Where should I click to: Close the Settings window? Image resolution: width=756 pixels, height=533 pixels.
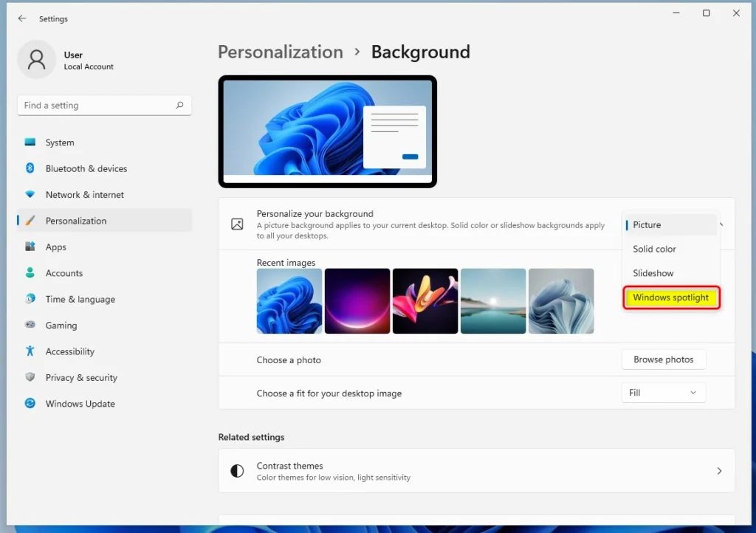[x=736, y=13]
